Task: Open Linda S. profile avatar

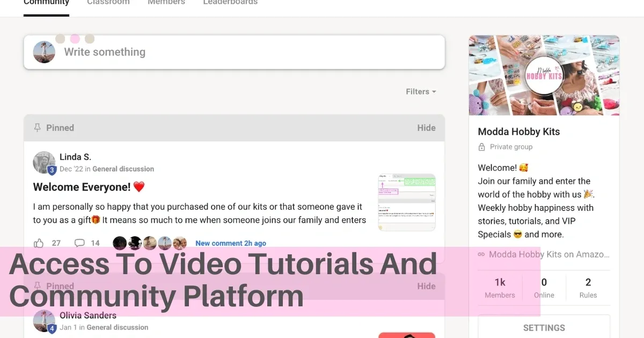Action: click(44, 163)
